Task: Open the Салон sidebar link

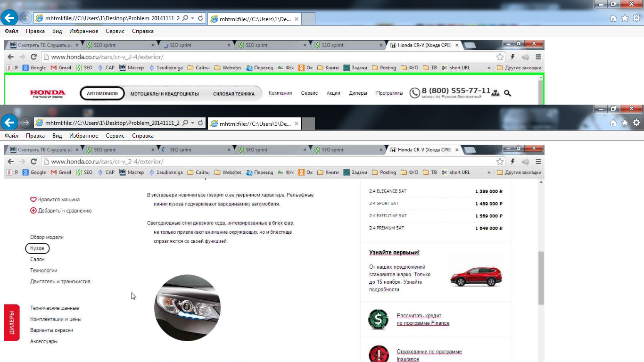Action: tap(37, 259)
